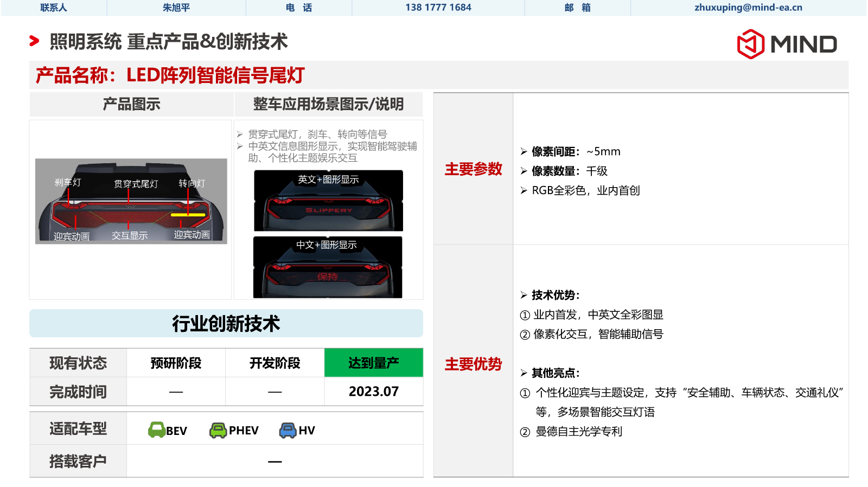Click the phone number 138 1777 1684
Viewport: 868px width, 487px height.
[438, 8]
